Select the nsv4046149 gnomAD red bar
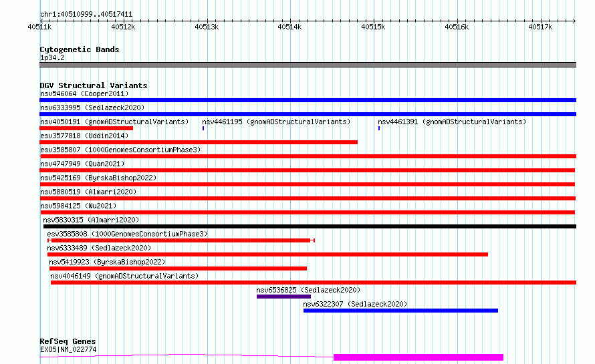Image resolution: width=595 pixels, height=364 pixels. [x=314, y=283]
